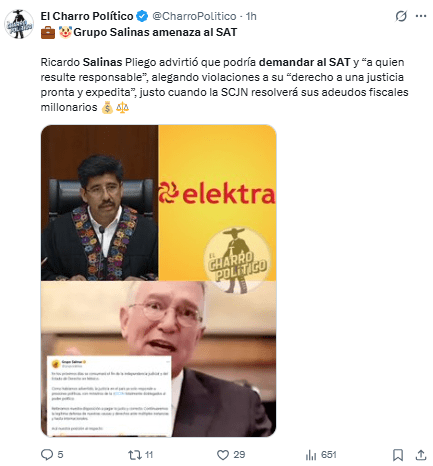Like the tweet with heart icon

(x=223, y=455)
